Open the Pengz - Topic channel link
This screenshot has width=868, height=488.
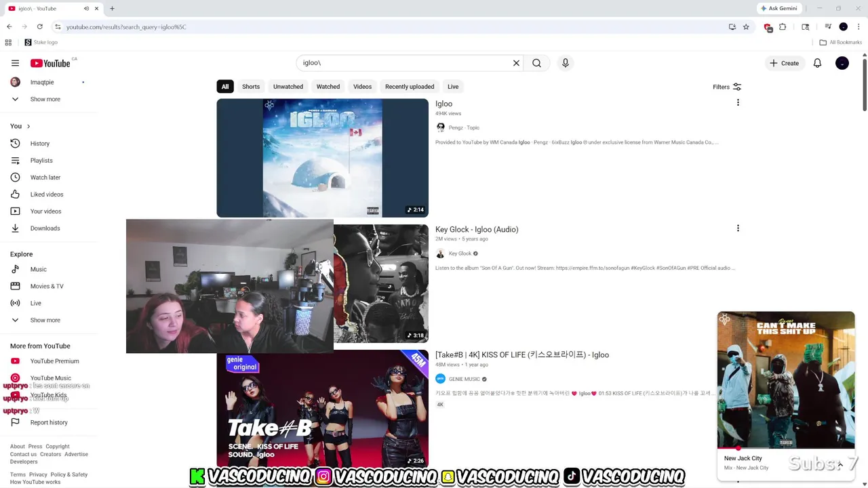point(464,127)
